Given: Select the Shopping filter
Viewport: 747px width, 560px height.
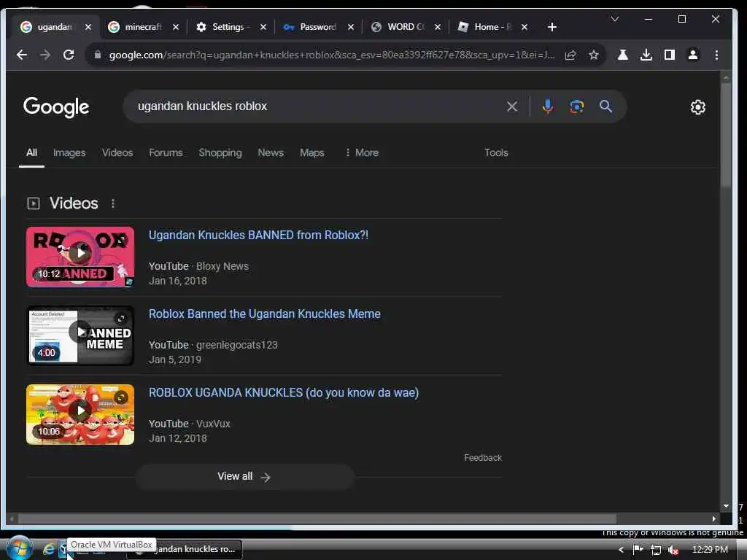Looking at the screenshot, I should click(220, 153).
